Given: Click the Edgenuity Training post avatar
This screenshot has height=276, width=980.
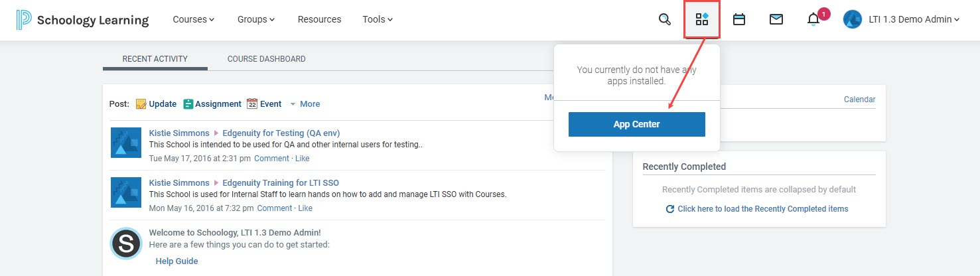Looking at the screenshot, I should coord(126,192).
